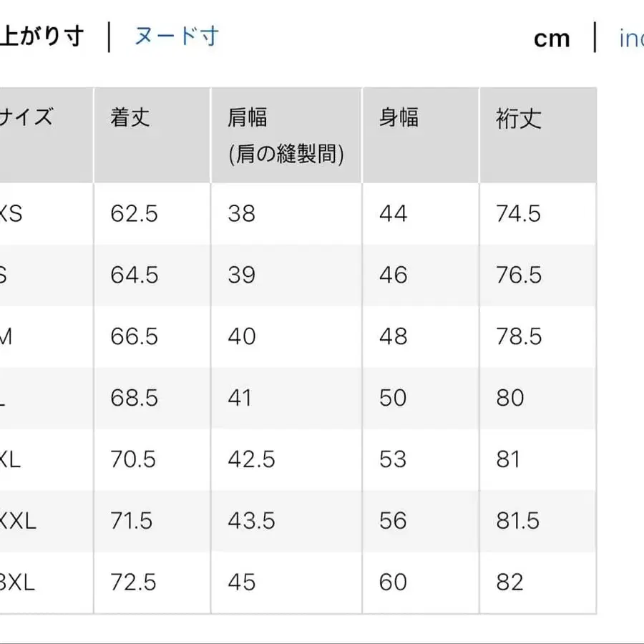Select the 3XL 裄丈 value 82
This screenshot has height=644, width=644.
pyautogui.click(x=508, y=582)
